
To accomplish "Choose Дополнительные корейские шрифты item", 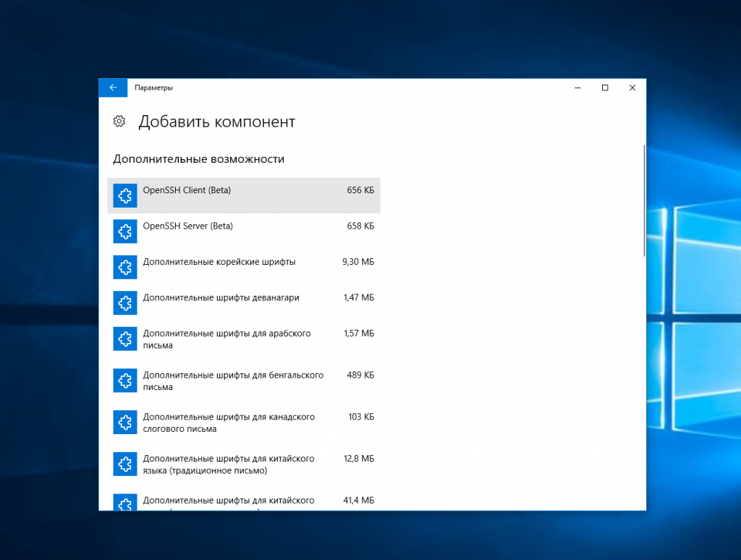I will [x=244, y=267].
